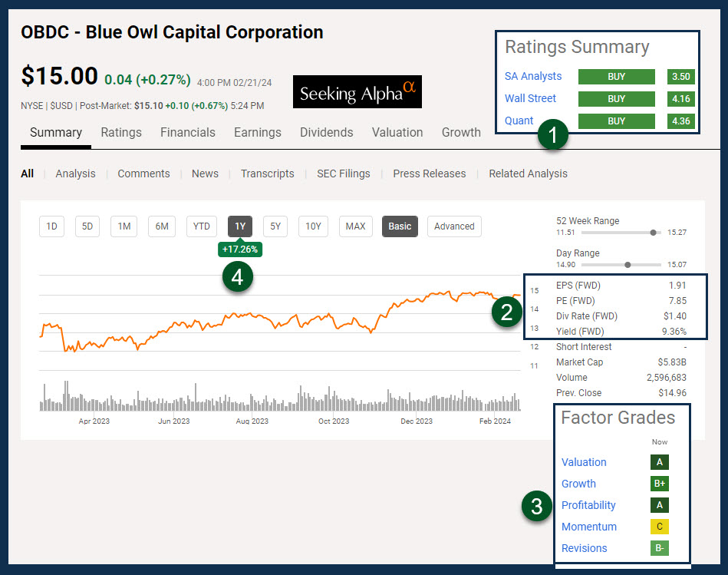Click the Momentum grade C badge

(659, 527)
